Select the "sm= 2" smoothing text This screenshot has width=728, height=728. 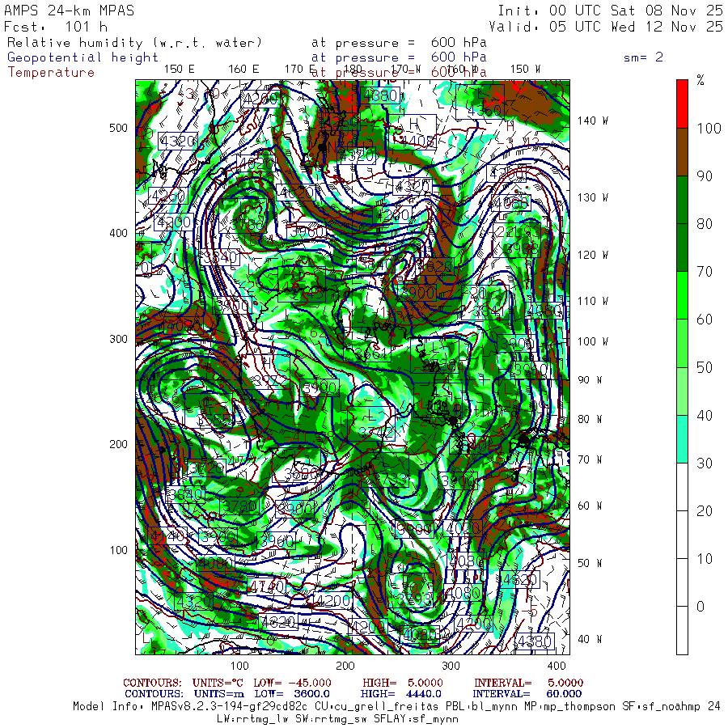(x=643, y=57)
